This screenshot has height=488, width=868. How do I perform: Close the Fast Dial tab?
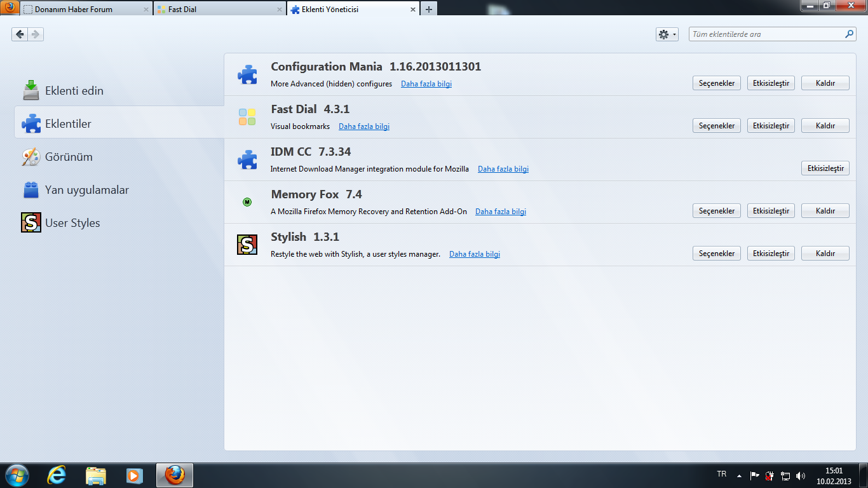pos(280,10)
